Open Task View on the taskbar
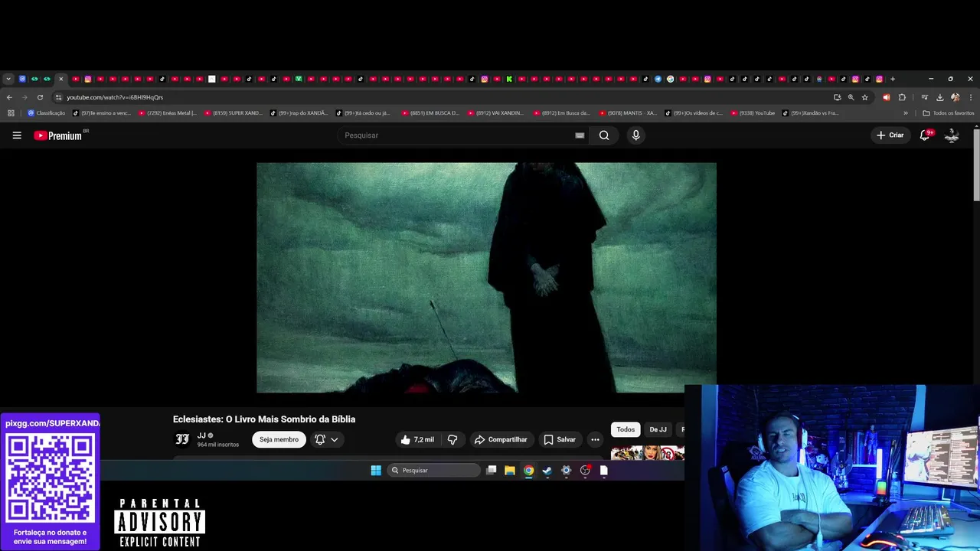The width and height of the screenshot is (980, 551). point(492,471)
